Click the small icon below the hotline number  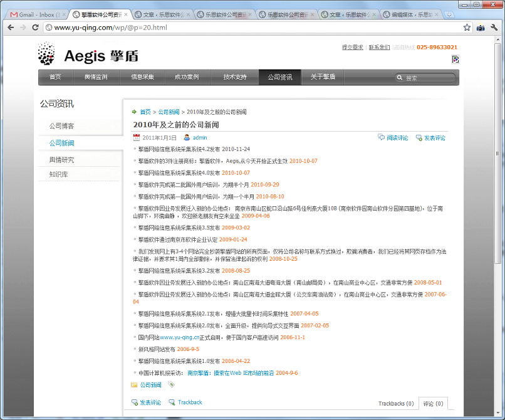pyautogui.click(x=456, y=60)
